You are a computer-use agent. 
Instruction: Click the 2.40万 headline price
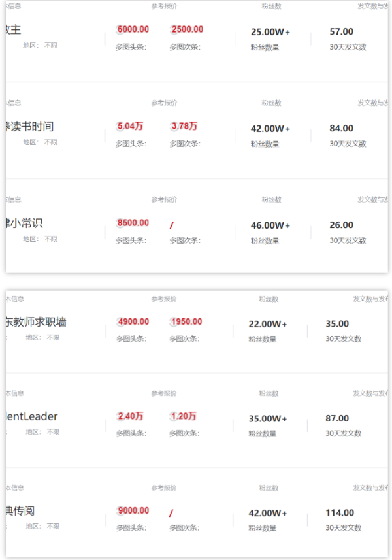point(131,416)
